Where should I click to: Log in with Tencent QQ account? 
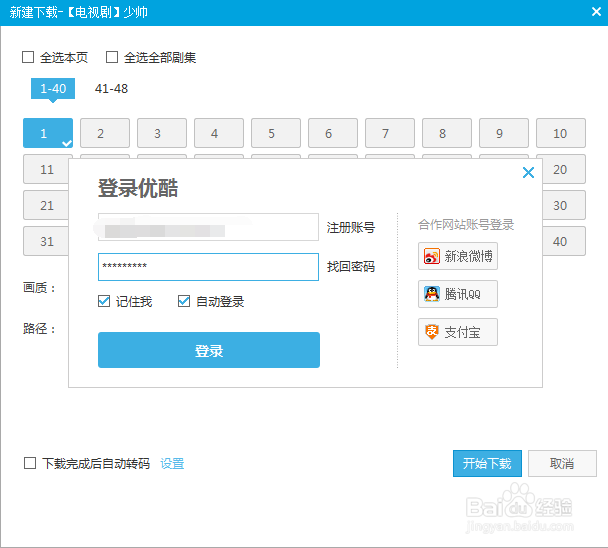(x=458, y=294)
